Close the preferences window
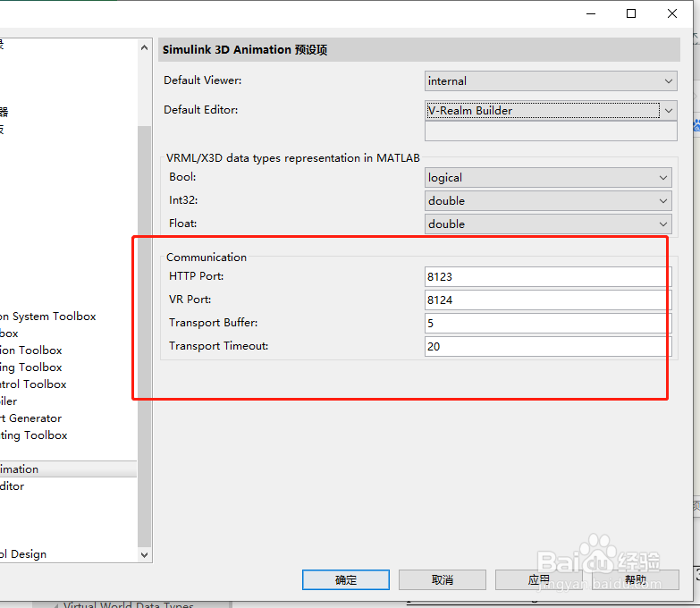 coord(672,13)
